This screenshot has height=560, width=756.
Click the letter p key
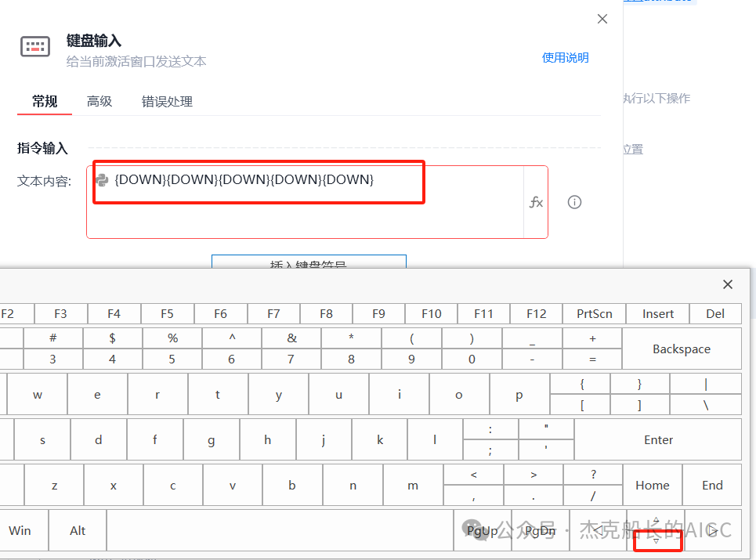(x=519, y=394)
